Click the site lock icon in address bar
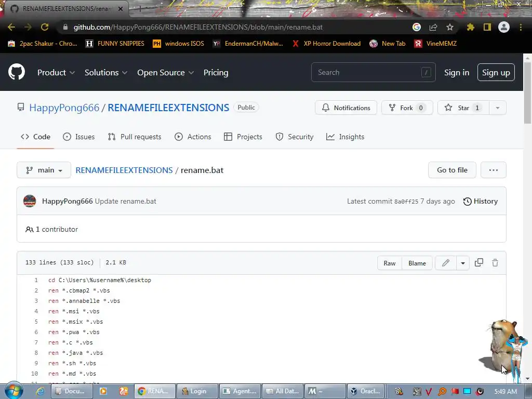The height and width of the screenshot is (399, 532). coord(65,27)
